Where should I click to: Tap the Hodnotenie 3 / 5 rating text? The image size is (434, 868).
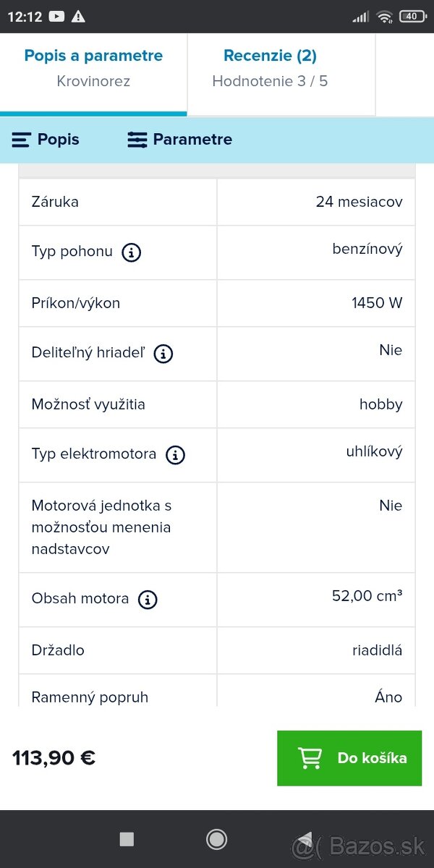click(x=270, y=81)
